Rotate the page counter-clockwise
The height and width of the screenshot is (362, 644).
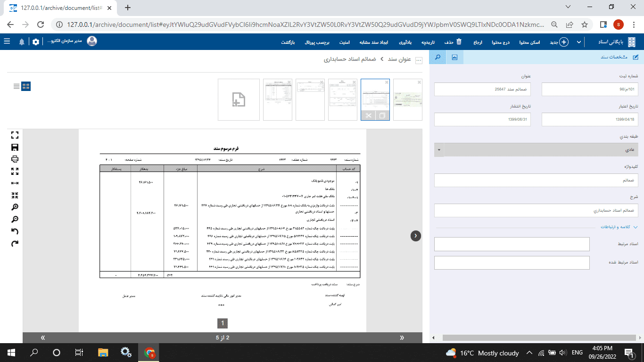tap(15, 231)
